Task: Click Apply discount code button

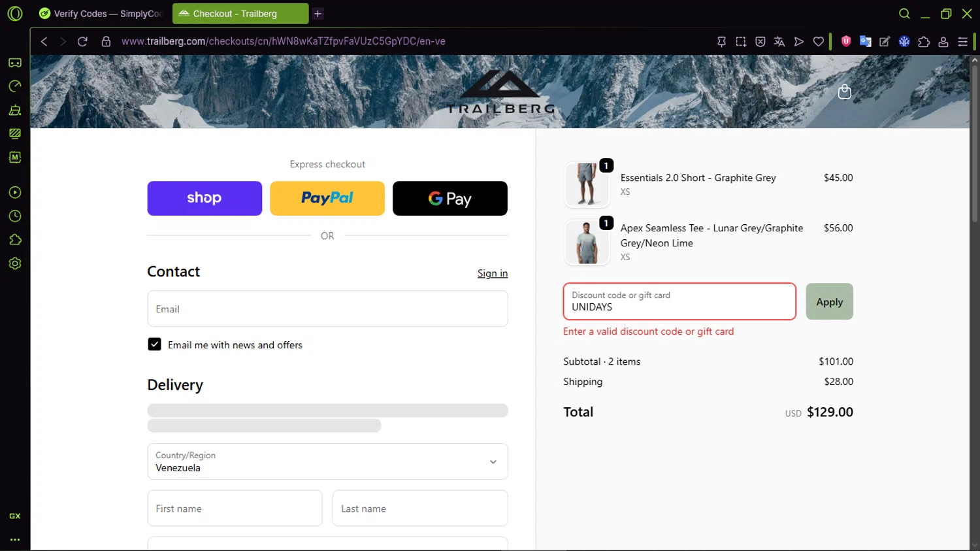Action: coord(830,301)
